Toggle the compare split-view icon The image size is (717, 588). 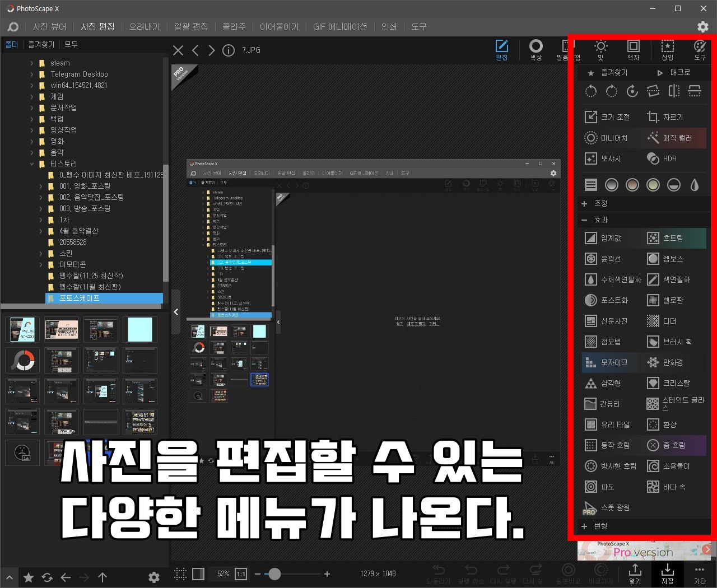coord(198,574)
